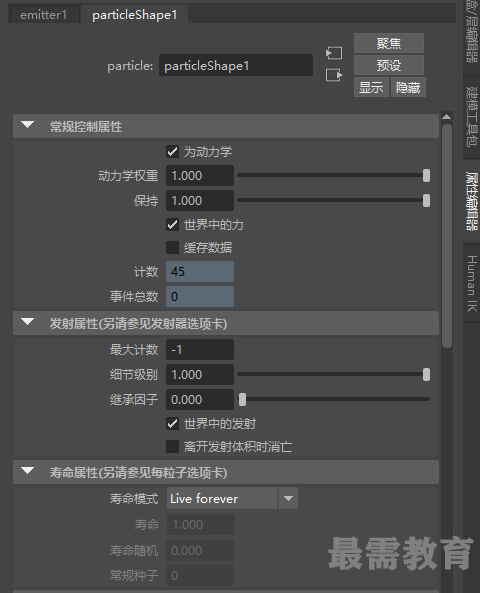Collapse the 常规控制属性 section
The image size is (480, 593).
pyautogui.click(x=28, y=125)
